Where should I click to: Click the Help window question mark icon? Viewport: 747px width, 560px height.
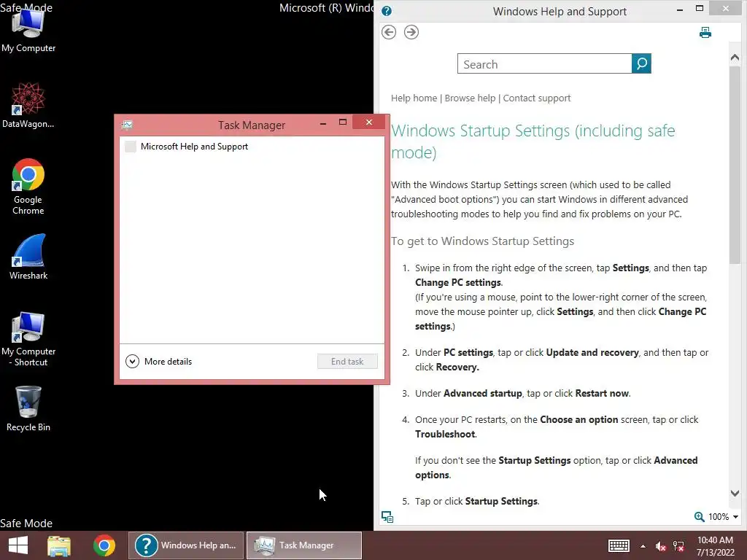tap(387, 11)
